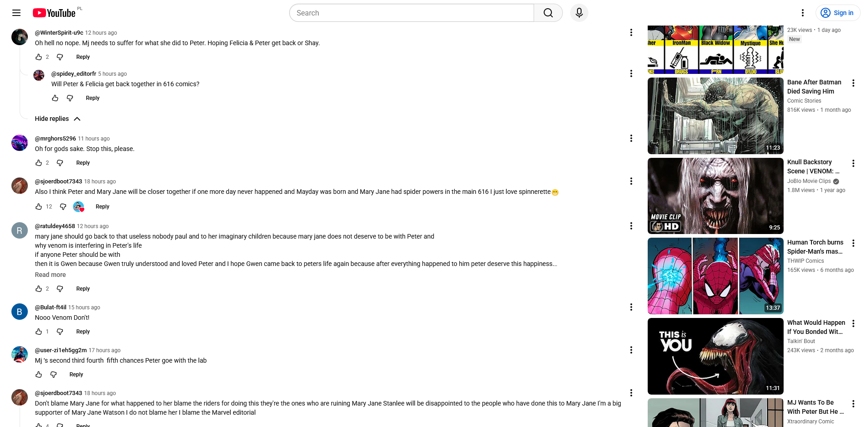
Task: Open THWIP Comics channel link
Action: tap(806, 261)
